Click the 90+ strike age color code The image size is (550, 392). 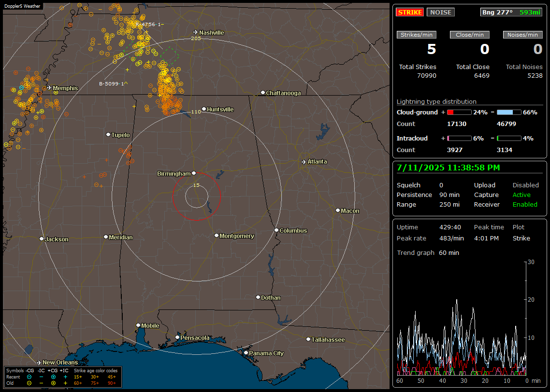(112, 383)
